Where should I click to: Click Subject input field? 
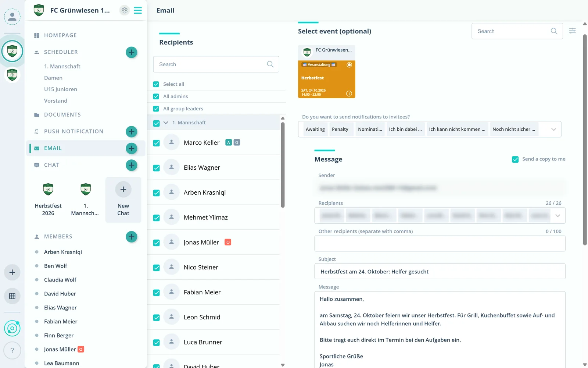(440, 272)
